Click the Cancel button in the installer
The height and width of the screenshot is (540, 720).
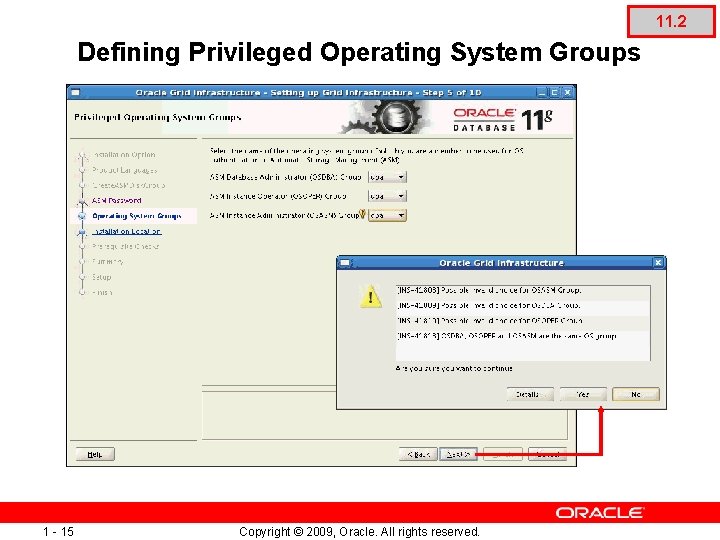pyautogui.click(x=547, y=454)
